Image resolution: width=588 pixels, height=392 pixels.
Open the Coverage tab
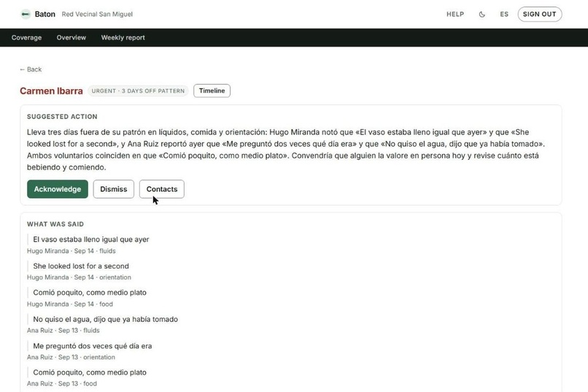click(x=26, y=37)
